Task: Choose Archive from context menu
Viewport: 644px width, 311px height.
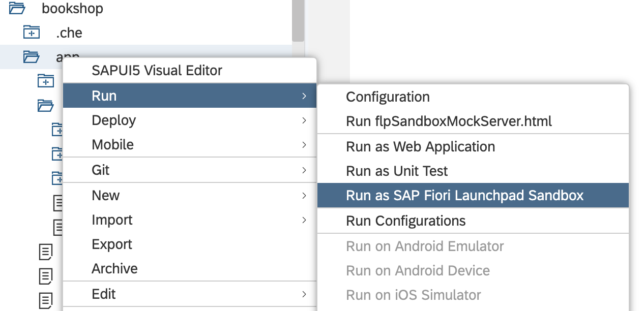Action: pyautogui.click(x=189, y=268)
